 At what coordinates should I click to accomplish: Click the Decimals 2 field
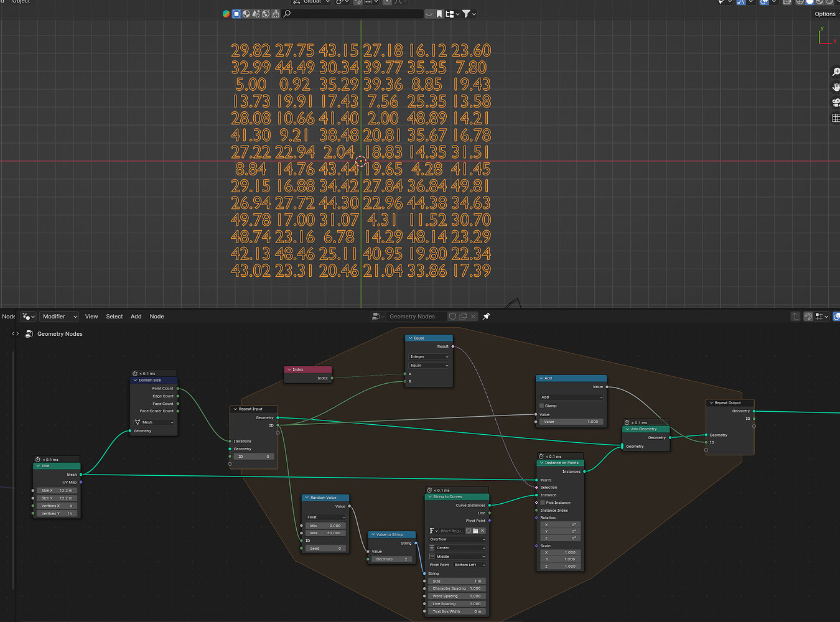click(393, 559)
